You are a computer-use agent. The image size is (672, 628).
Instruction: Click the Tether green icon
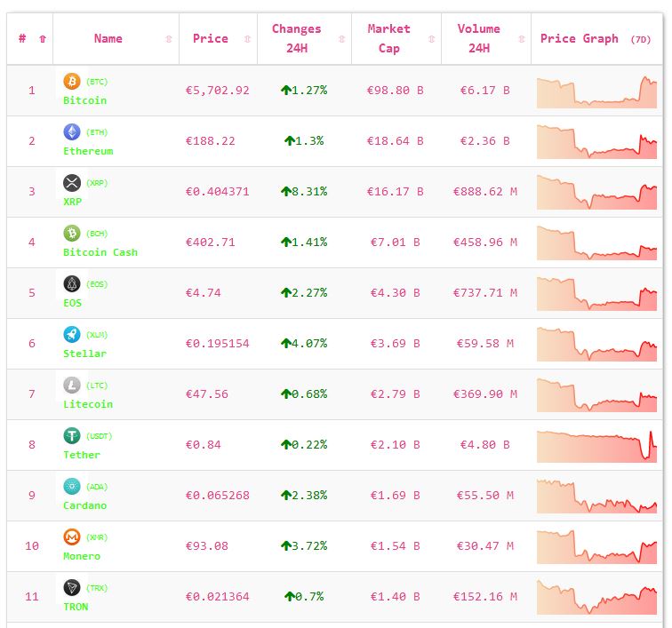click(x=71, y=436)
